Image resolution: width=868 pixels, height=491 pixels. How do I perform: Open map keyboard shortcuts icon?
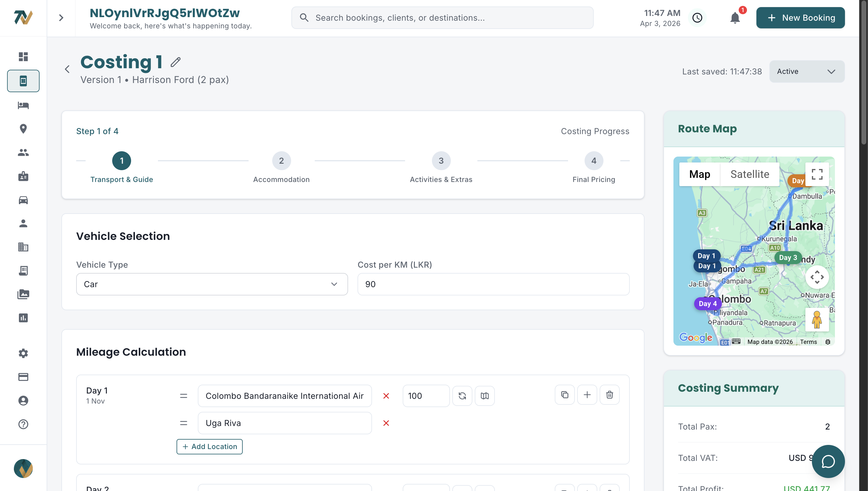(736, 341)
